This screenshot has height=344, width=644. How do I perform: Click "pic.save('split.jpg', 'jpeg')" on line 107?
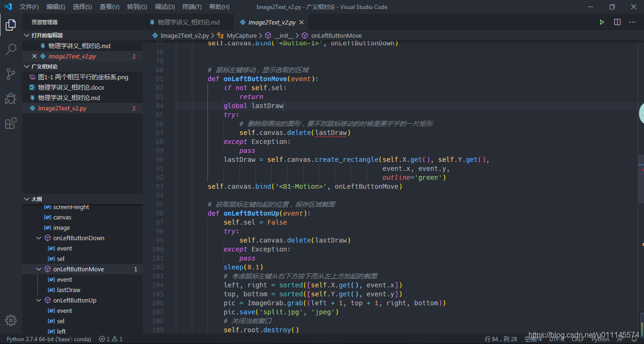281,312
